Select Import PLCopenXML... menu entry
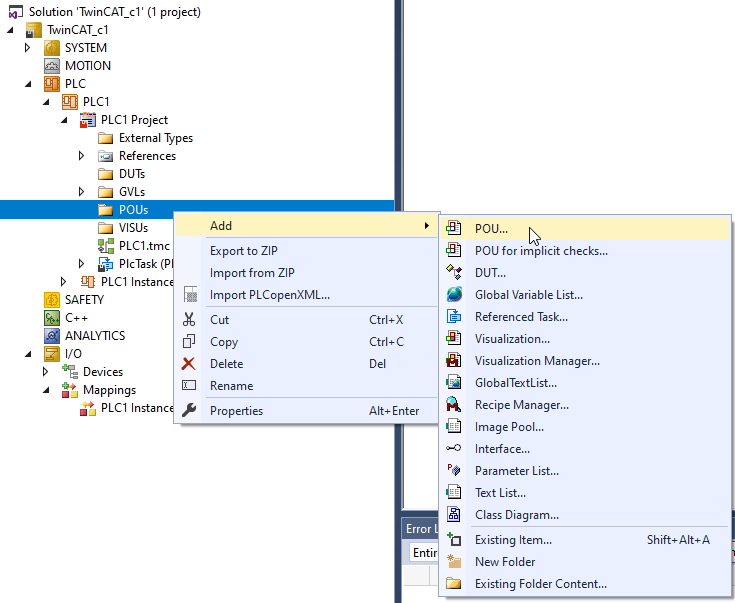The image size is (735, 603). click(x=269, y=295)
